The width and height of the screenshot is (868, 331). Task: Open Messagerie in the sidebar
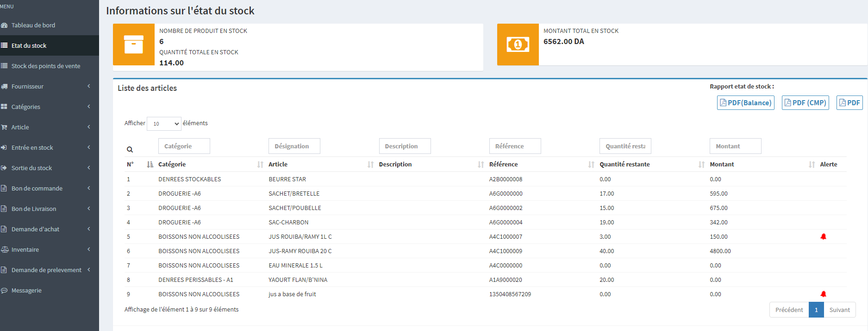click(26, 290)
